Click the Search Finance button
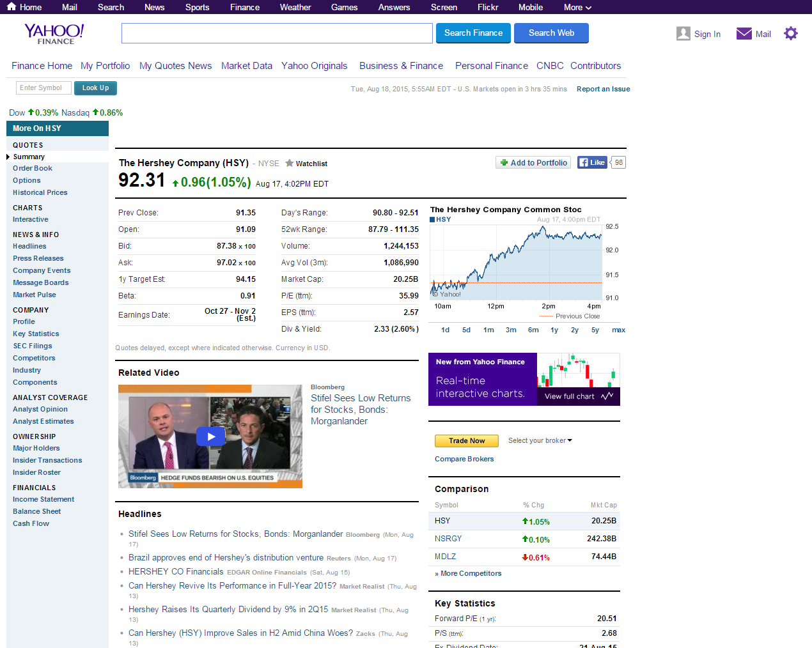 tap(473, 33)
